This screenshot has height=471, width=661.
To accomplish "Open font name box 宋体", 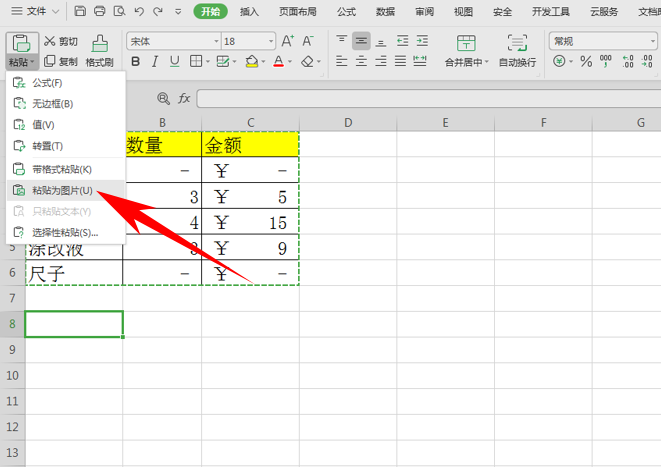I will [173, 41].
